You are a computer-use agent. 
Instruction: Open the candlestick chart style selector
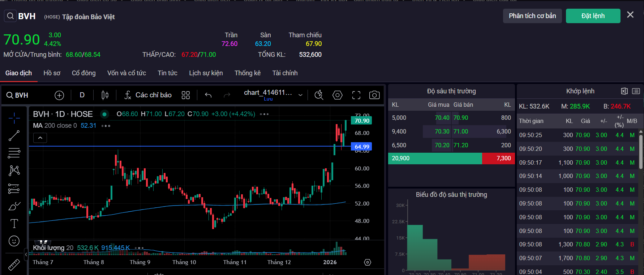point(105,95)
